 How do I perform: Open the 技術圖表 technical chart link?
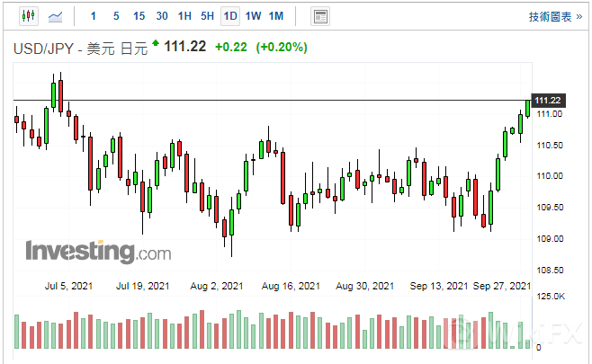[x=550, y=16]
